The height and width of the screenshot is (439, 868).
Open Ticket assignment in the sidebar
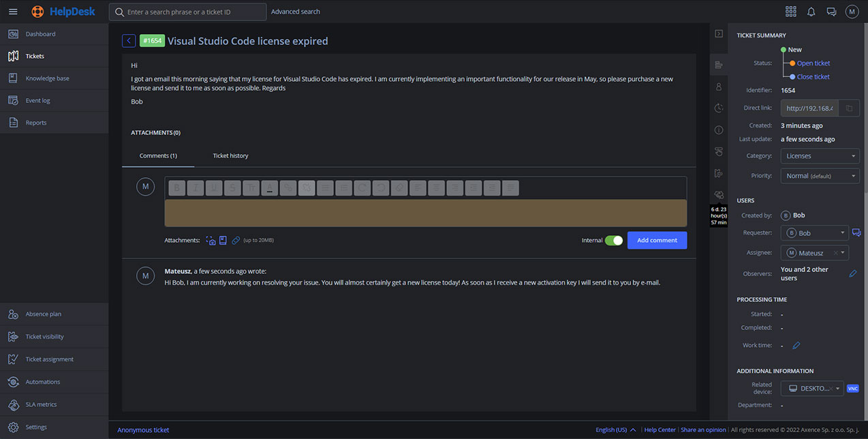[55, 359]
